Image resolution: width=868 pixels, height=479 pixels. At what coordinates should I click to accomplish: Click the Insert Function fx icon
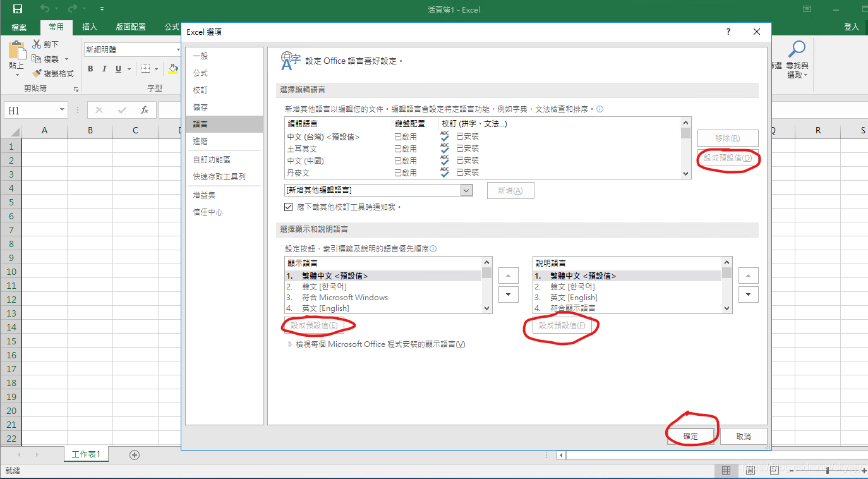point(144,110)
